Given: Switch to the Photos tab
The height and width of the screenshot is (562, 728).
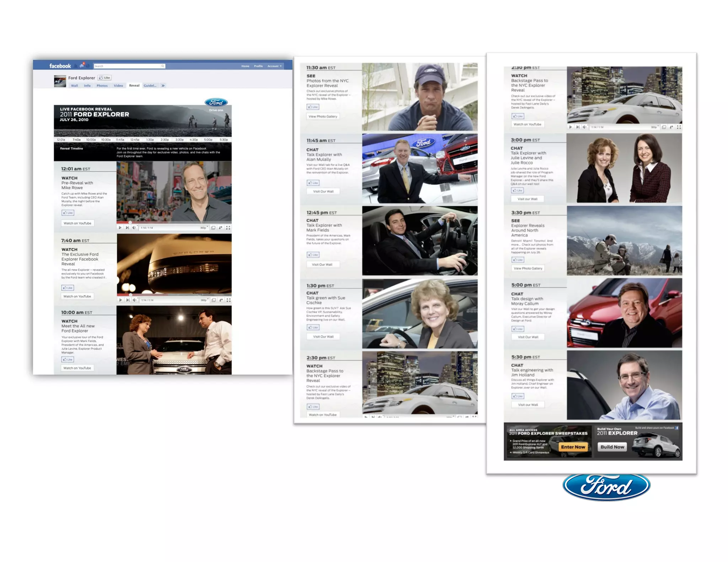Looking at the screenshot, I should coord(102,86).
